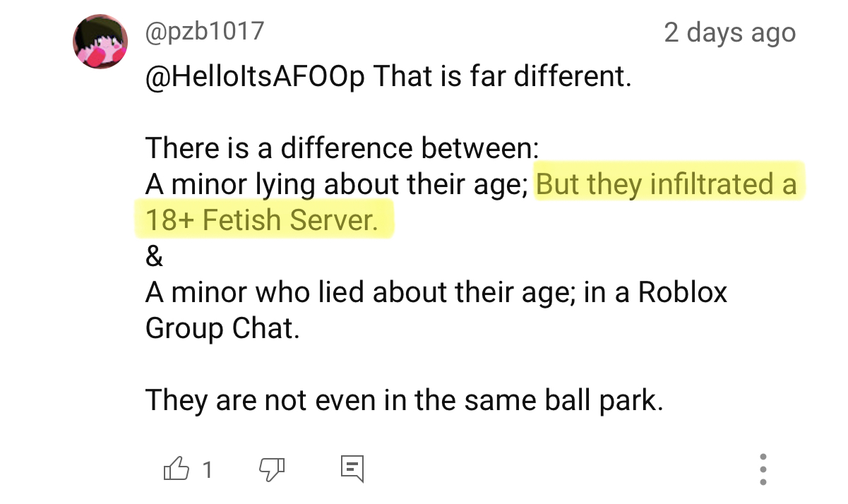Click highlighted "18+ Fetish Server." text
Screen dimensions: 848x504
pos(262,221)
